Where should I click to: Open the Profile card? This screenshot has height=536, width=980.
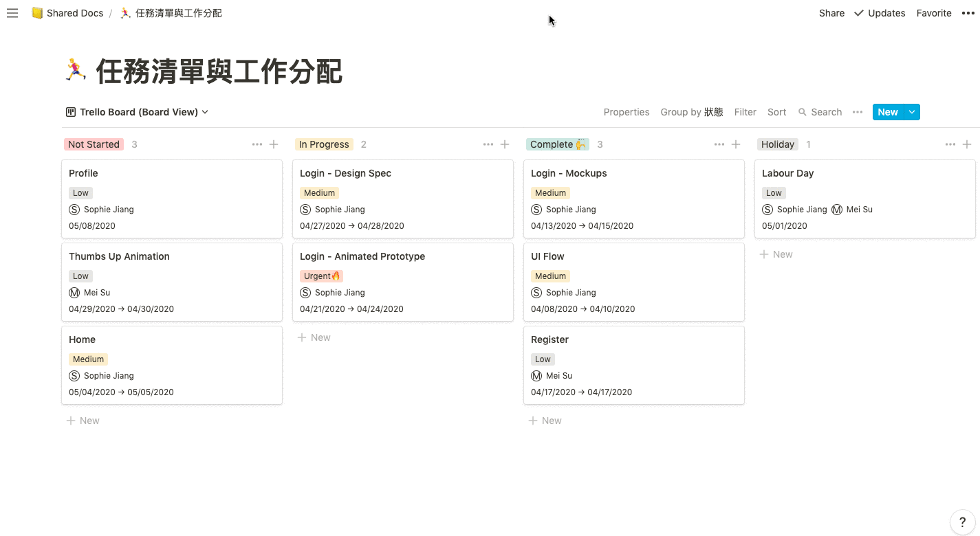[x=172, y=199]
